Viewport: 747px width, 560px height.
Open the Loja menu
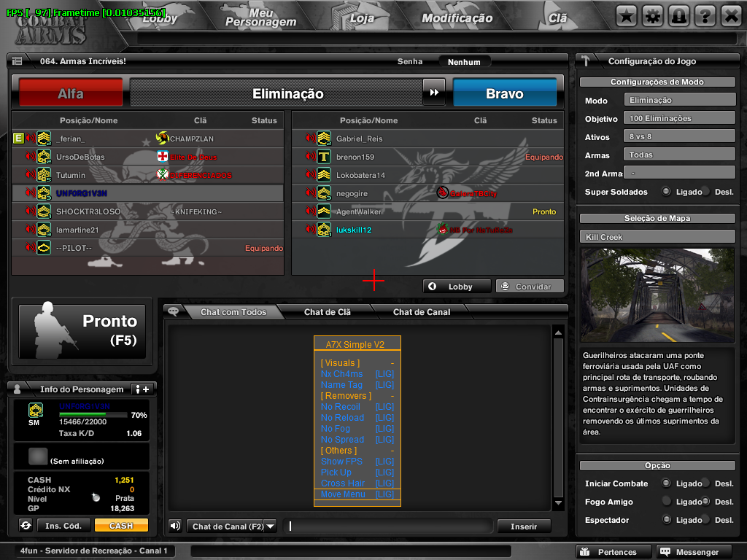361,18
